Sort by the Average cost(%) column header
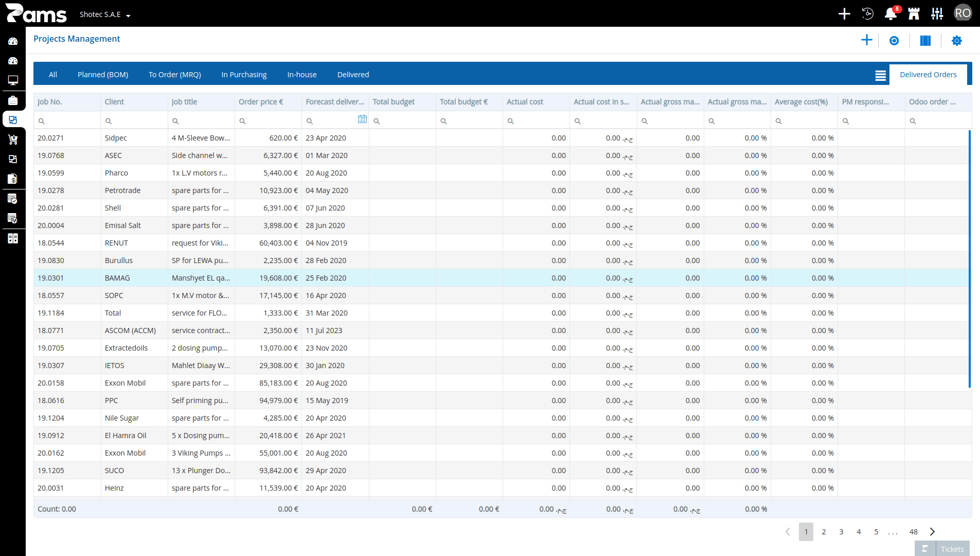This screenshot has width=980, height=556. click(x=804, y=102)
